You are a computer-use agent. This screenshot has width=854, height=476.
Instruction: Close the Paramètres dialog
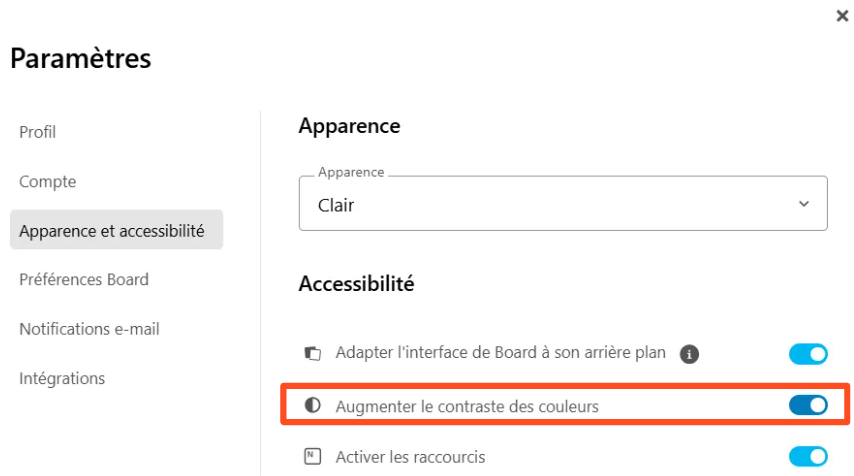pos(842,17)
